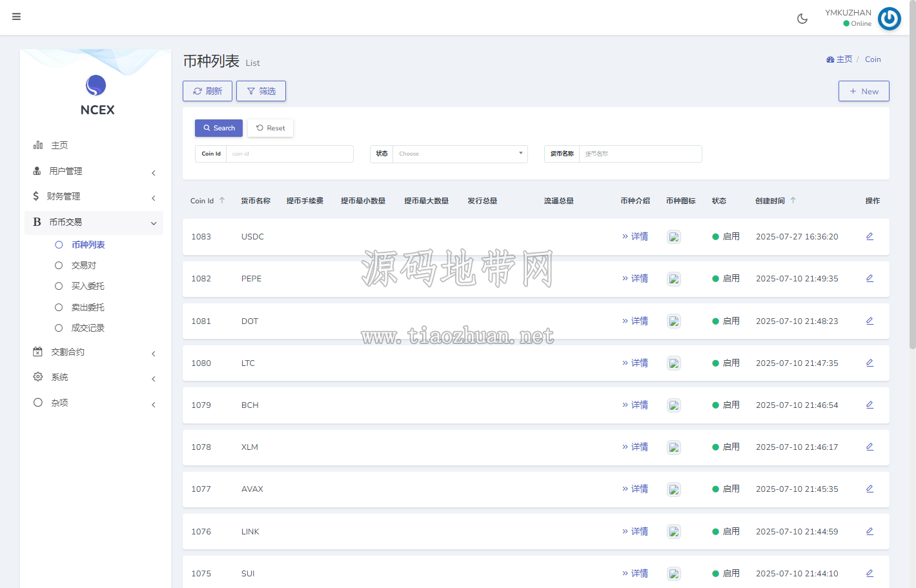Viewport: 916px width, 588px height.
Task: Toggle the hamburger sidebar menu
Action: [x=16, y=17]
